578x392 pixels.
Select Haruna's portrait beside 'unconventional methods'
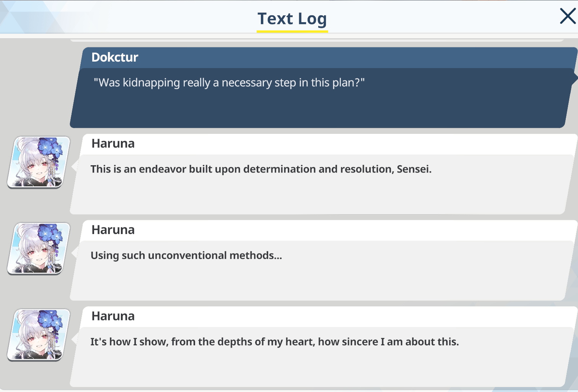39,249
